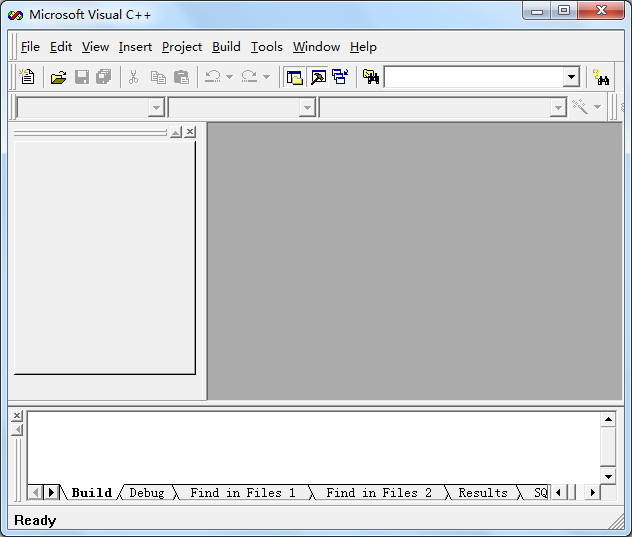Click the Redo arrow icon
The width and height of the screenshot is (632, 537).
(x=249, y=77)
